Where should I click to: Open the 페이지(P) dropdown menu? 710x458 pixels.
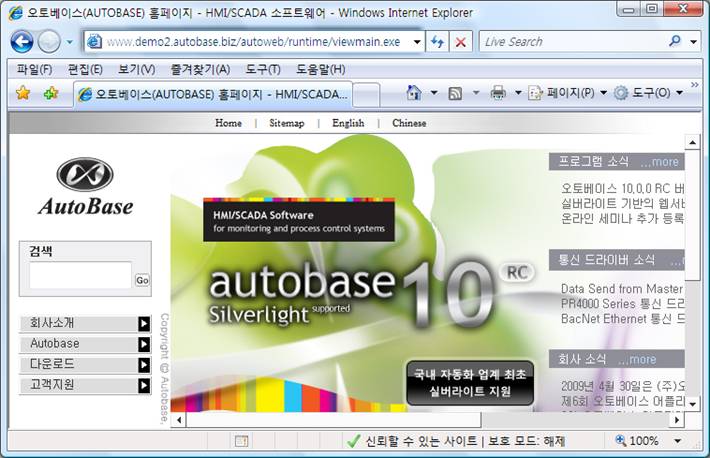[569, 93]
